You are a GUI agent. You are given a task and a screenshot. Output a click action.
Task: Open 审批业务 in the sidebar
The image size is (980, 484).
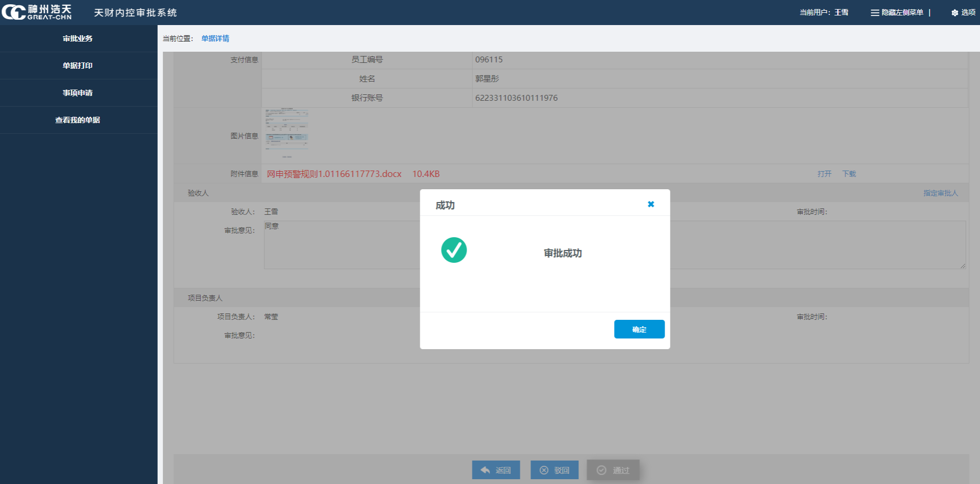(78, 38)
